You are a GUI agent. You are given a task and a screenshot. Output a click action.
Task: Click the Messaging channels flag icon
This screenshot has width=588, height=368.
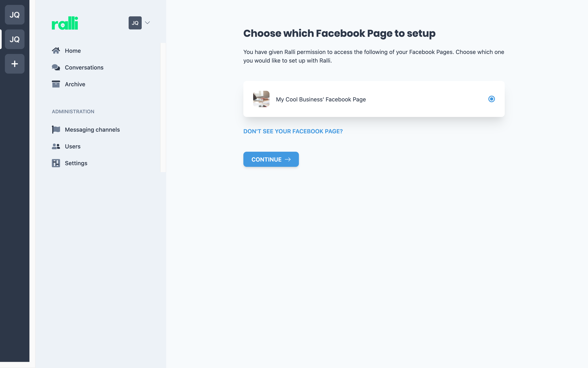point(56,129)
